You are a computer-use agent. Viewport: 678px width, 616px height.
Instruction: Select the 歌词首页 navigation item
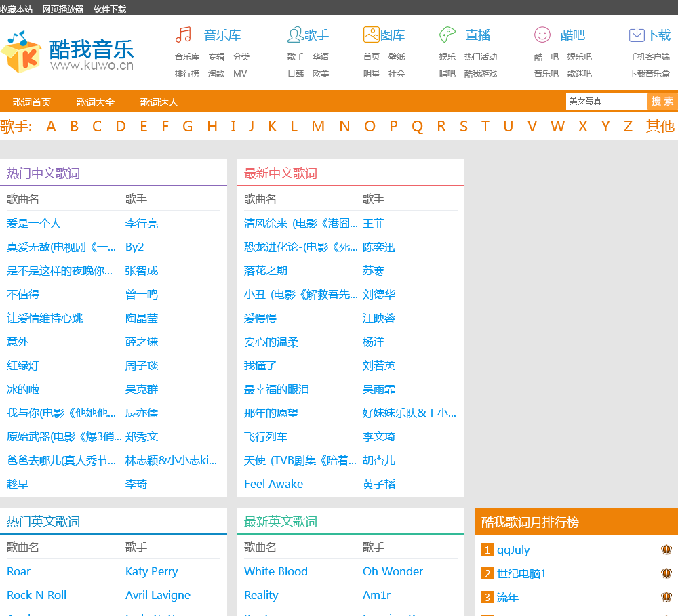tap(32, 102)
